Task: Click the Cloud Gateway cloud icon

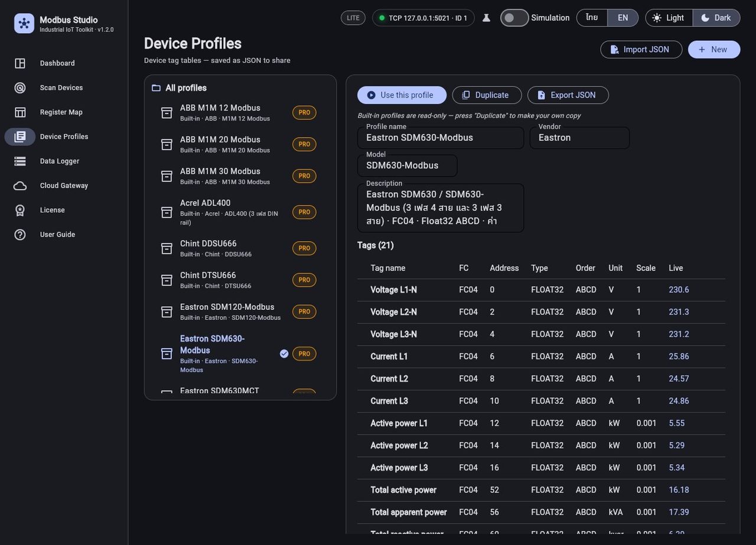Action: [x=20, y=186]
